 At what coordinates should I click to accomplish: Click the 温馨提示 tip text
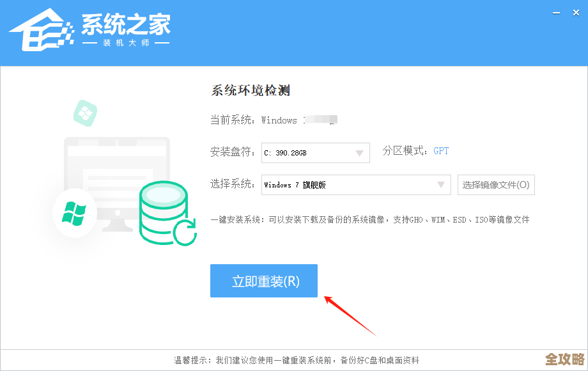coord(294,359)
